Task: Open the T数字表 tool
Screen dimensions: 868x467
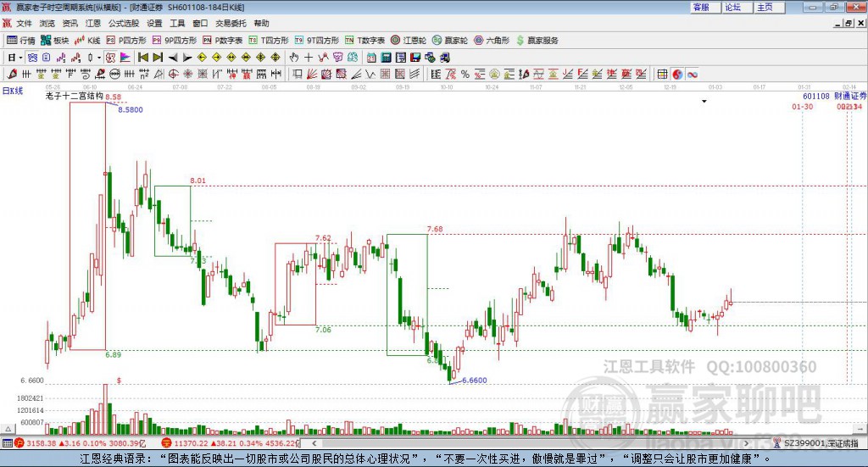Action: point(364,41)
